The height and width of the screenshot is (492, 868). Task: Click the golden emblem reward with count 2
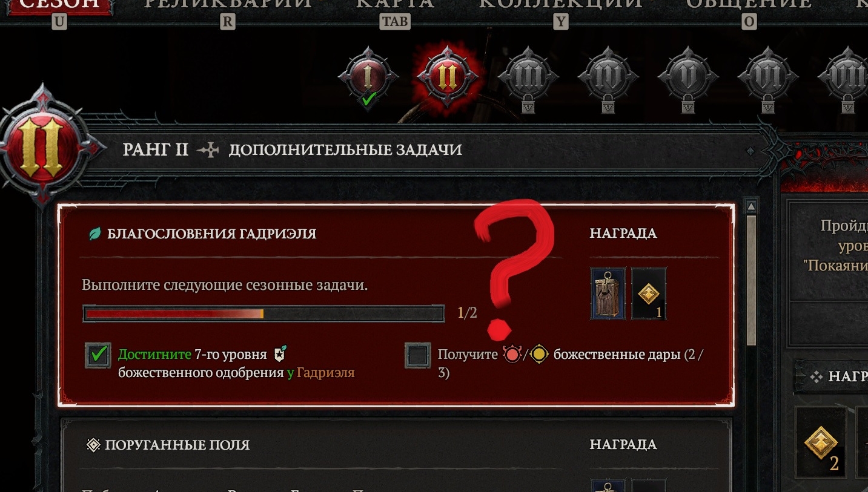point(821,443)
